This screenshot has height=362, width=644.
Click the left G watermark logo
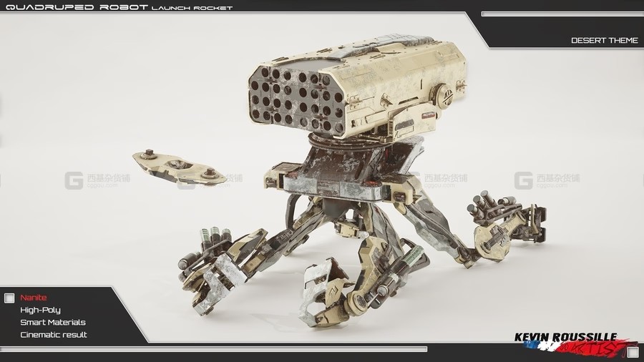[73, 181]
